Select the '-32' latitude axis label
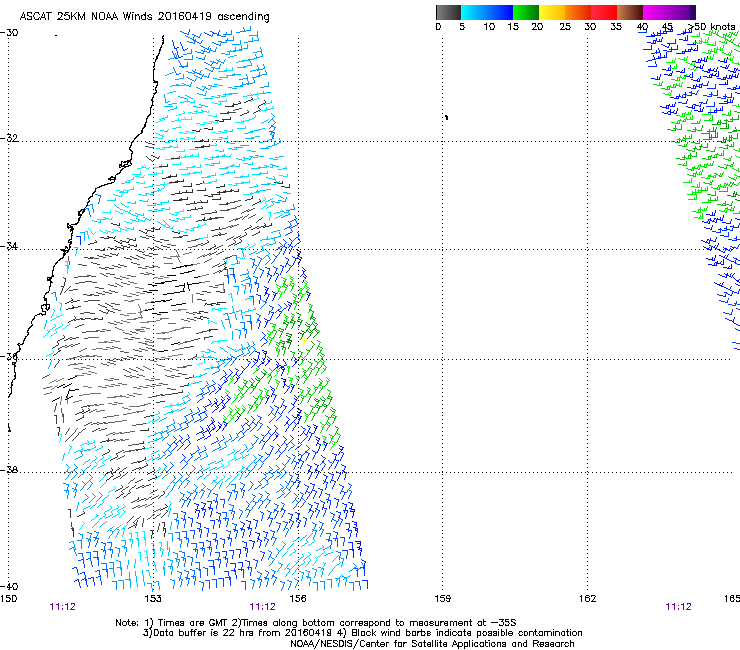 (x=9, y=138)
